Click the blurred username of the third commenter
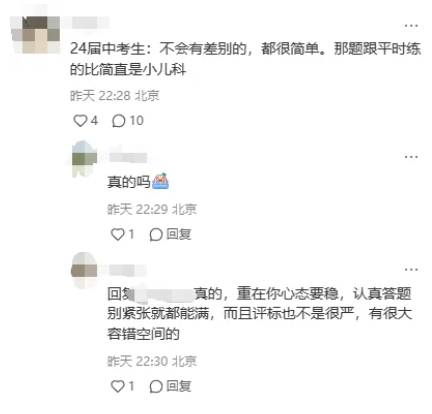 point(128,269)
